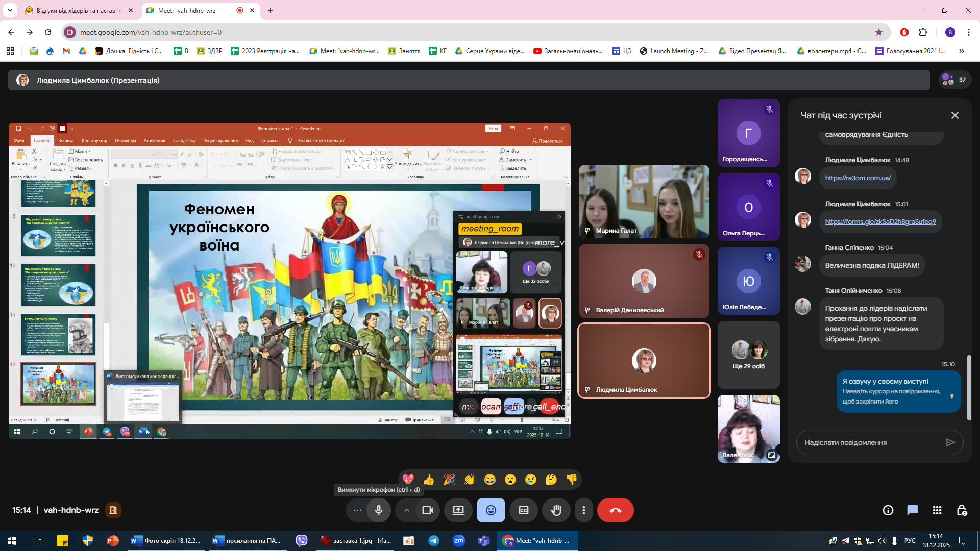Open the more options three-dot menu
The height and width of the screenshot is (551, 980).
click(x=584, y=510)
